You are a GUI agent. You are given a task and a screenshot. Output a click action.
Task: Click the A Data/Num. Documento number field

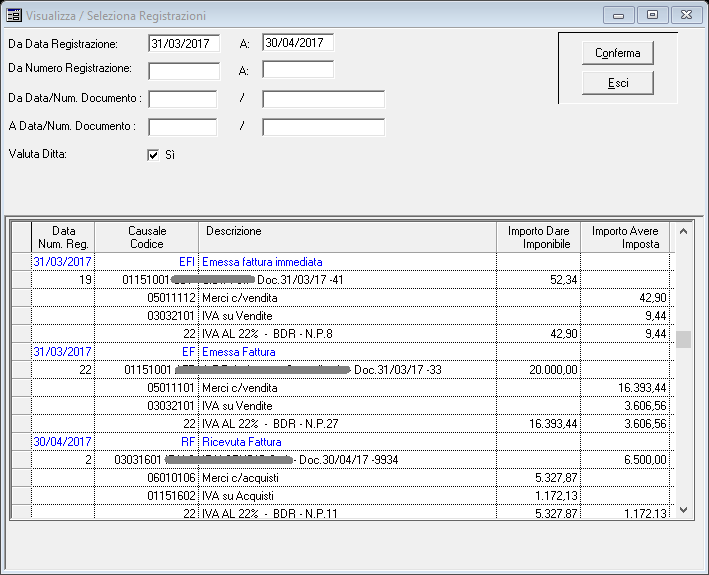[323, 127]
